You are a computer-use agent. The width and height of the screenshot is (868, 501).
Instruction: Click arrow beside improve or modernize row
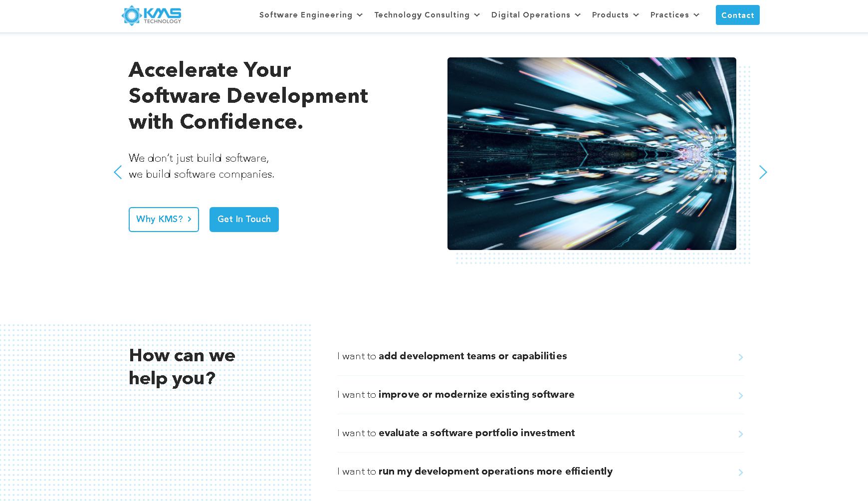point(741,396)
